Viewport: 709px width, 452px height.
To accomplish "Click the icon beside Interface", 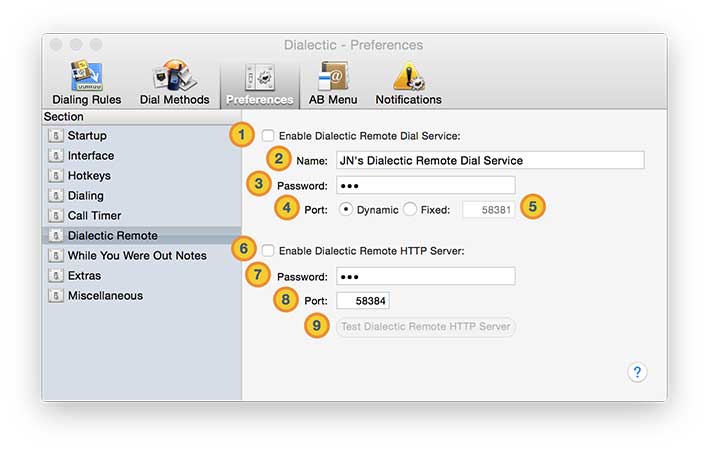I will (x=56, y=155).
